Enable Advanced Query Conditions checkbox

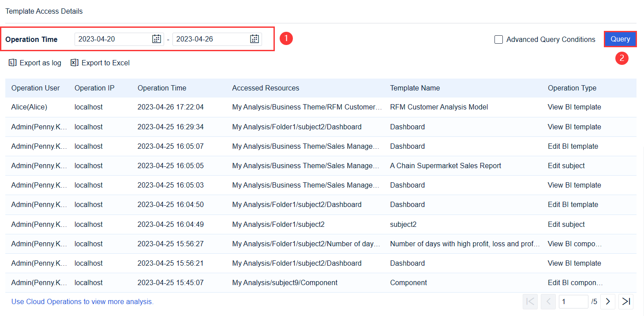499,39
